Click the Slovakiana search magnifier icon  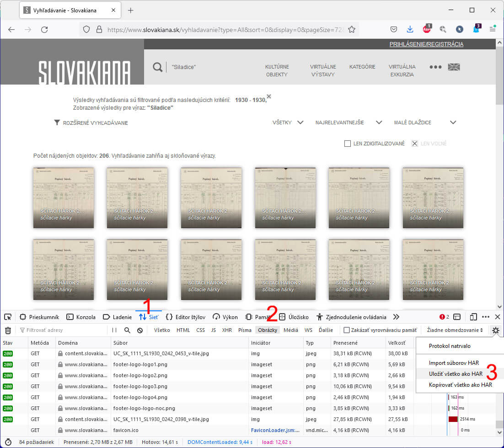click(157, 67)
